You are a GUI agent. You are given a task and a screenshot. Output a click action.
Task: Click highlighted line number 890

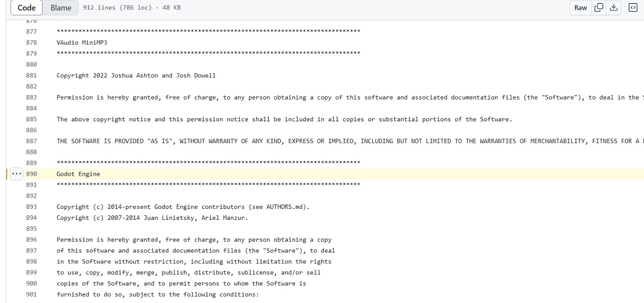click(x=31, y=174)
